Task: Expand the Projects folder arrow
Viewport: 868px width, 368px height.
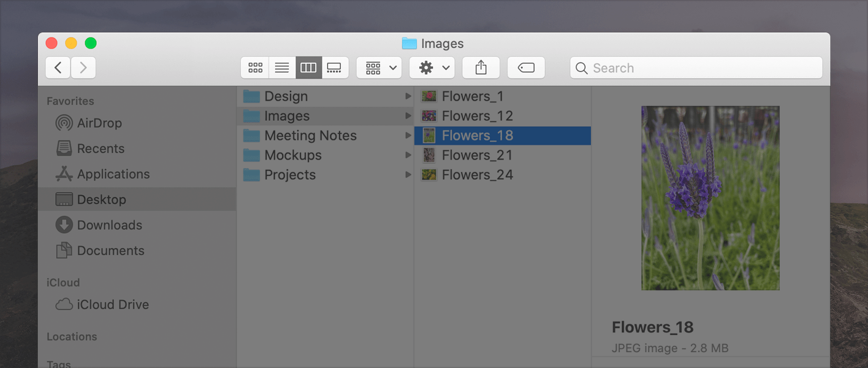Action: [408, 175]
